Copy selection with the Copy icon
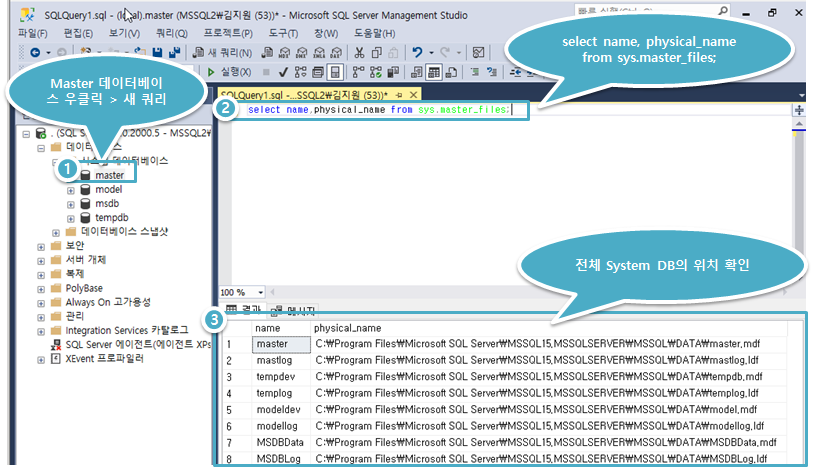Image resolution: width=813 pixels, height=467 pixels. pos(377,52)
